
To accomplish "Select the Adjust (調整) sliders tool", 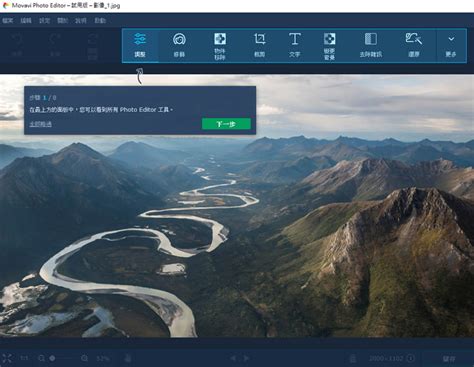I will pyautogui.click(x=140, y=46).
